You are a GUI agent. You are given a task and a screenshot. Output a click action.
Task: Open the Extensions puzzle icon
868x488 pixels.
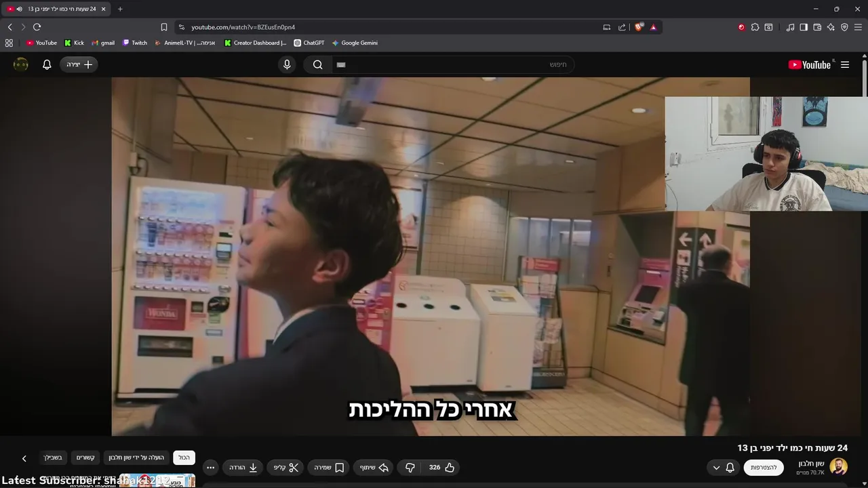(x=755, y=27)
